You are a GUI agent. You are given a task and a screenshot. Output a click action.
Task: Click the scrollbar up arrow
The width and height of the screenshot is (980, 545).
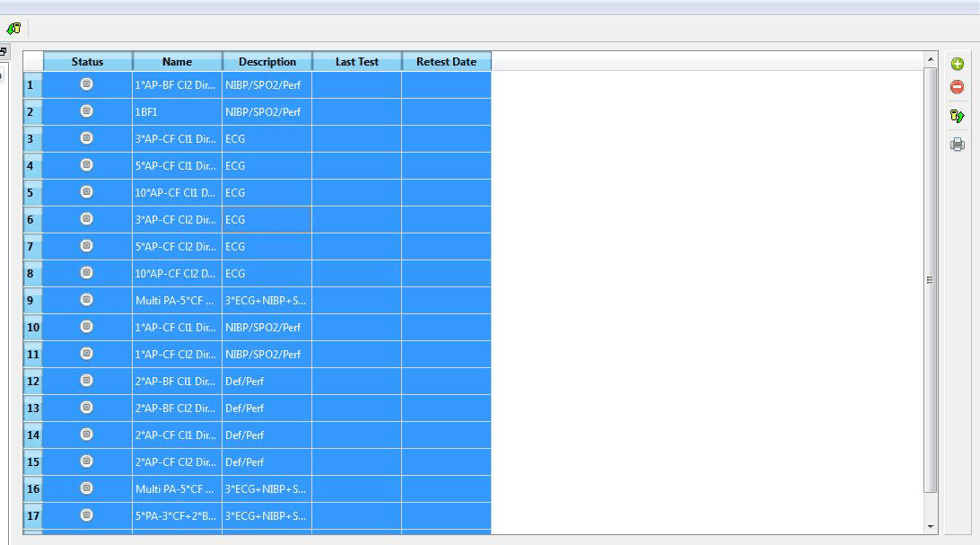(x=931, y=60)
